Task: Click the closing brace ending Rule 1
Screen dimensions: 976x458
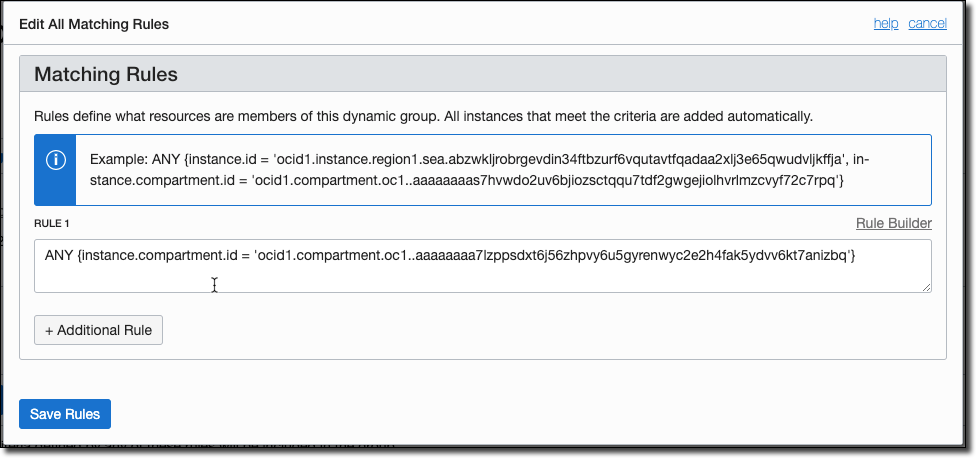Action: 852,256
